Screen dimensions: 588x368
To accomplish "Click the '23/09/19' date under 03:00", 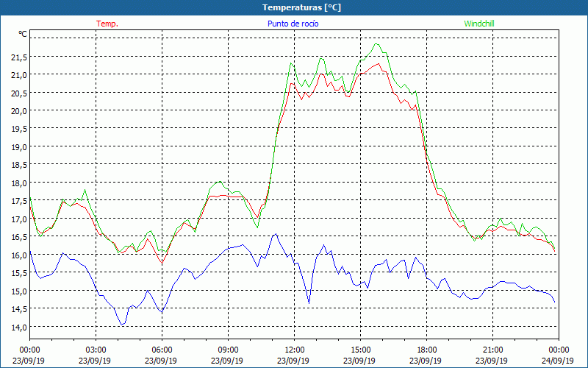I will coord(95,361).
